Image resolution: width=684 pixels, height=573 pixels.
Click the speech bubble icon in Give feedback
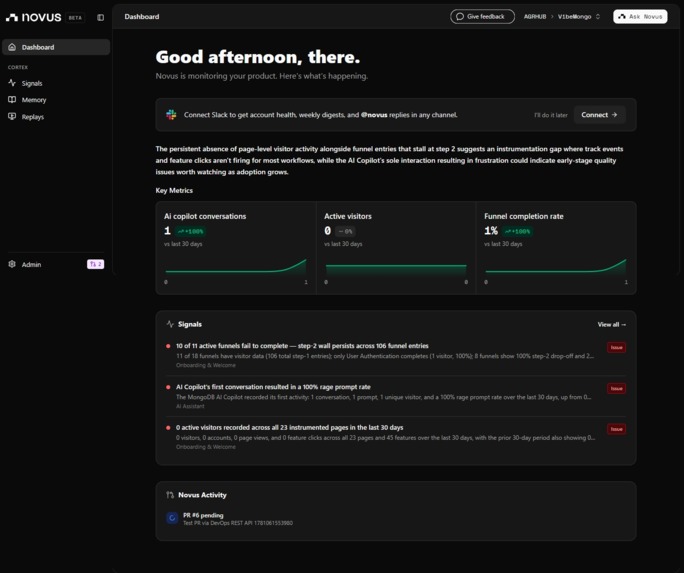coord(459,17)
